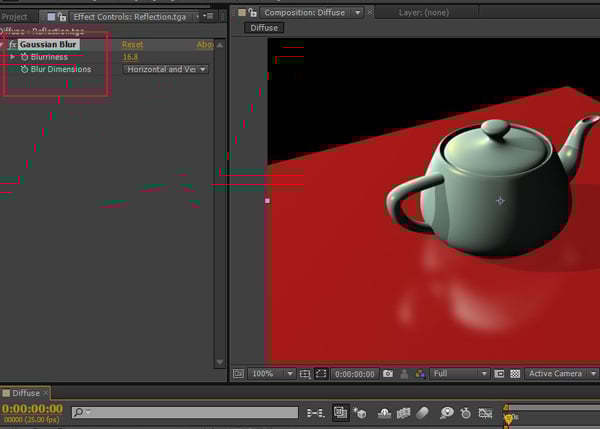Toggle the fx switch for Gaussian Blur
This screenshot has width=600, height=429.
pyautogui.click(x=13, y=44)
